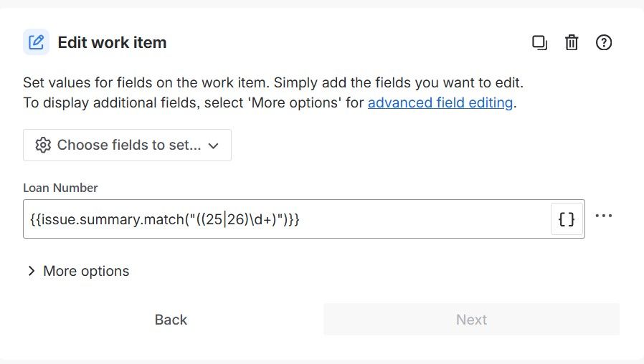Go back with the Back button
The image size is (644, 364).
click(x=171, y=320)
